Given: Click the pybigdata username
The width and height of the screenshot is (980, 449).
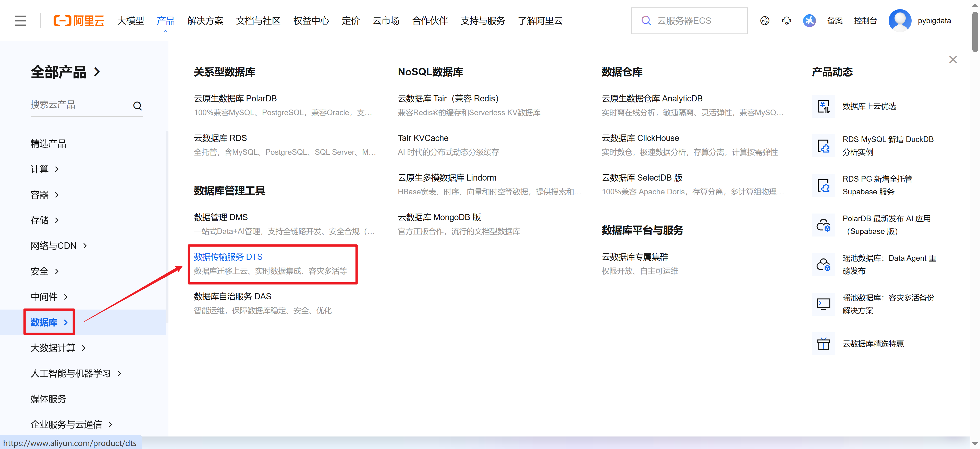Looking at the screenshot, I should point(934,21).
